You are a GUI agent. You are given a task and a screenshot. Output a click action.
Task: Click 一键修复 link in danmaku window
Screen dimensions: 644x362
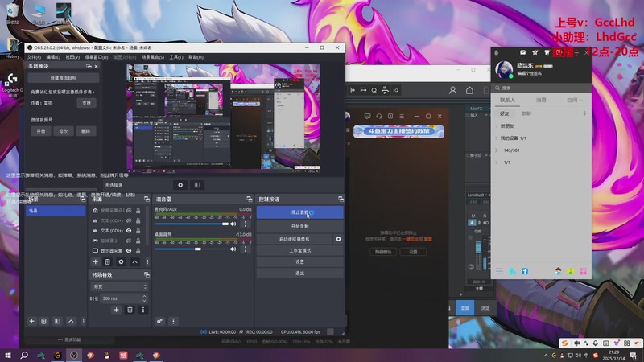410,239
